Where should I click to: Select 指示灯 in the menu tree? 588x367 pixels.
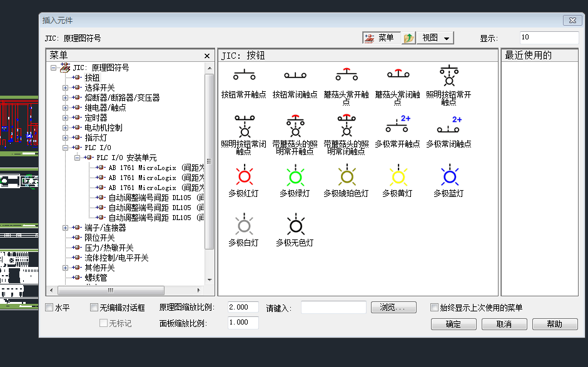(x=95, y=138)
